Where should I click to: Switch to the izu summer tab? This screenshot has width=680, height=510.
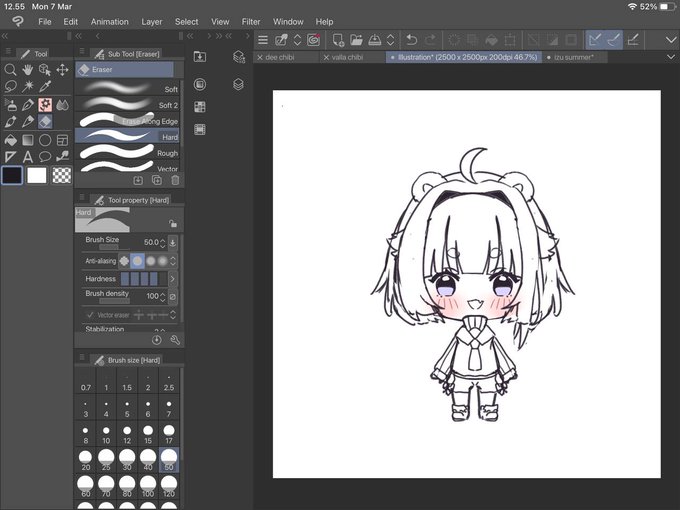pyautogui.click(x=575, y=57)
